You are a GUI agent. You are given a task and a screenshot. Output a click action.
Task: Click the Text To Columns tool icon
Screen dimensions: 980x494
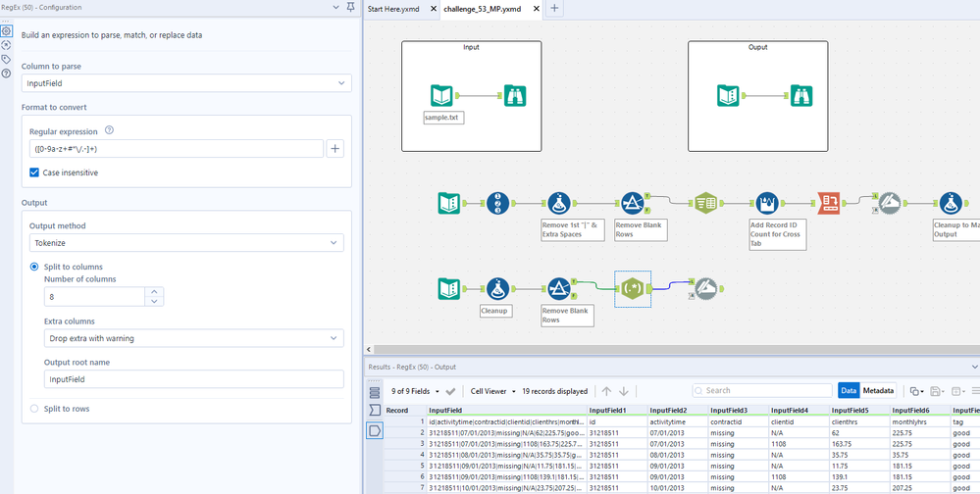pyautogui.click(x=706, y=203)
